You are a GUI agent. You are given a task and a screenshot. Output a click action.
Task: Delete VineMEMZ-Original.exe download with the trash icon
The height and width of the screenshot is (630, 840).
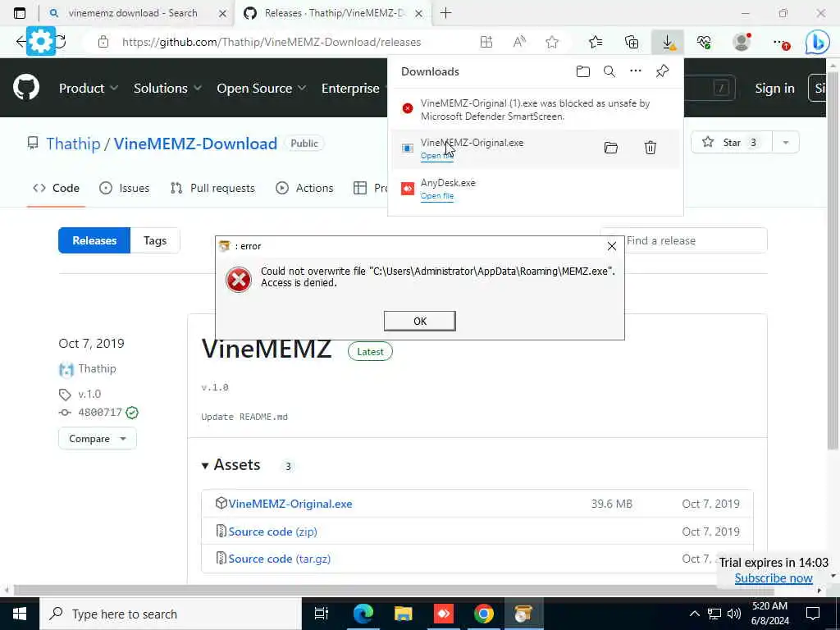(x=651, y=148)
